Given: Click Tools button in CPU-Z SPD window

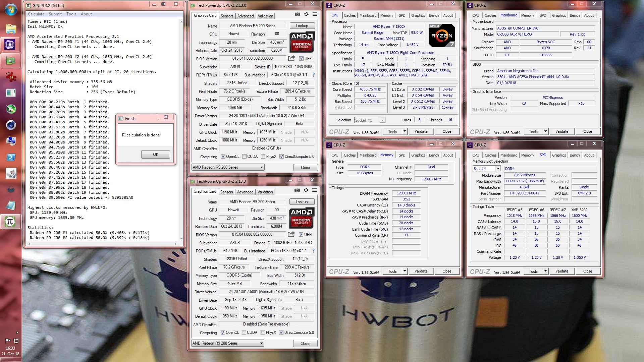Looking at the screenshot, I should 533,271.
